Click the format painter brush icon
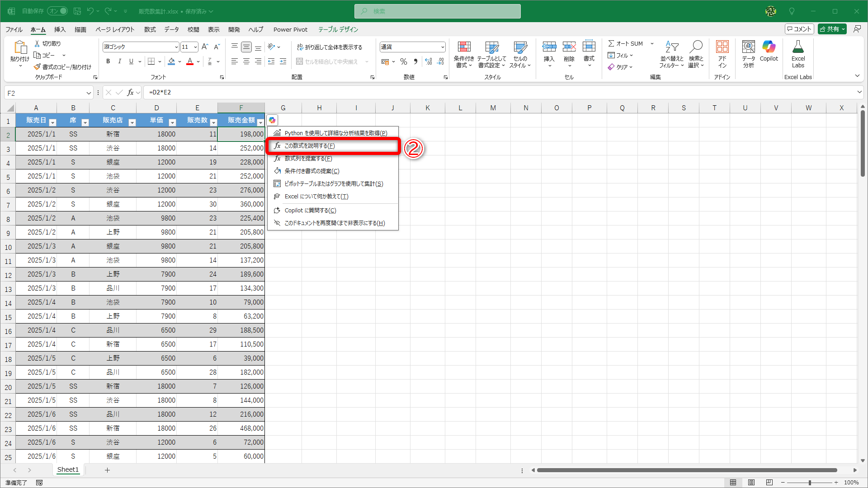This screenshot has width=868, height=488. pyautogui.click(x=37, y=67)
